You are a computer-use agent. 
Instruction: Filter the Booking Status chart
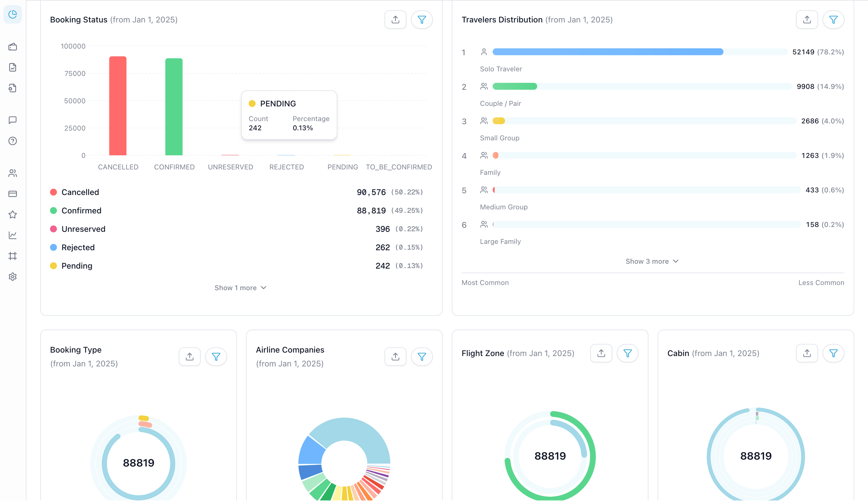(422, 20)
